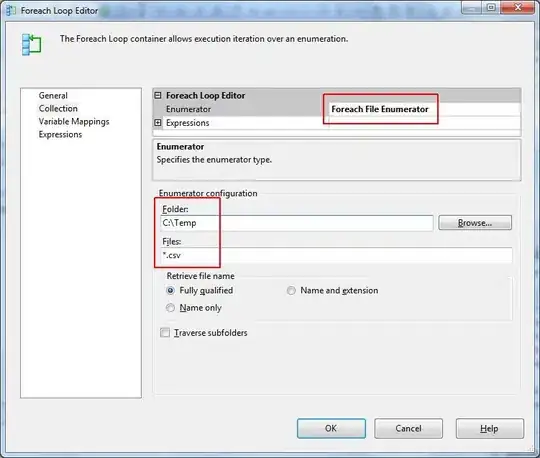Select the Expressions property label in grid
Viewport: 540px width, 458px height.
click(x=187, y=123)
